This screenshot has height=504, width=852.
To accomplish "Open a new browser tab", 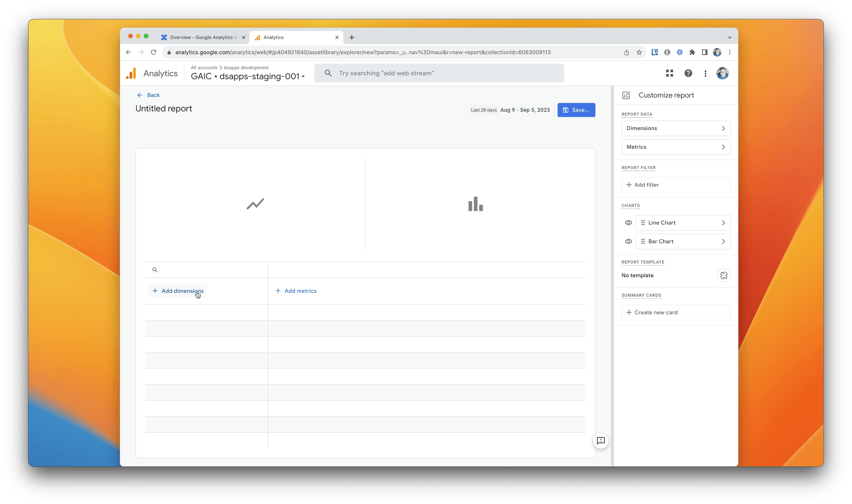I will click(x=352, y=37).
